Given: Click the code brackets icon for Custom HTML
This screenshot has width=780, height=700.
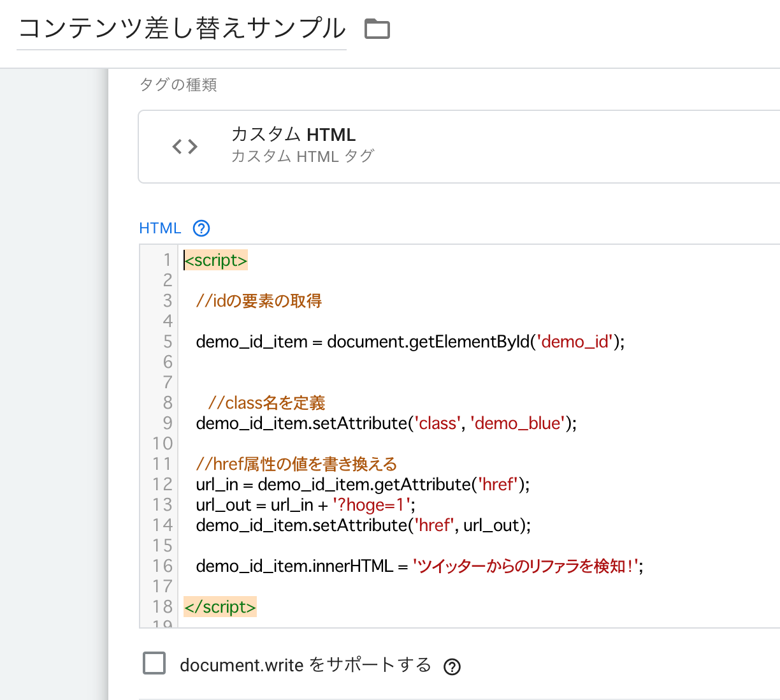Looking at the screenshot, I should pyautogui.click(x=185, y=147).
